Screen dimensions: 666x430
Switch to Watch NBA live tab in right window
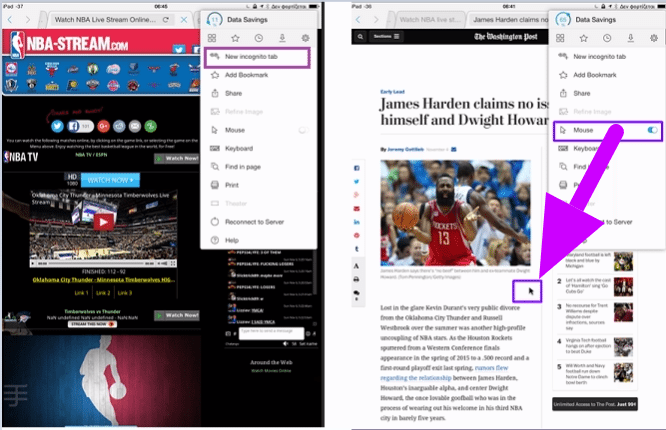click(x=429, y=20)
